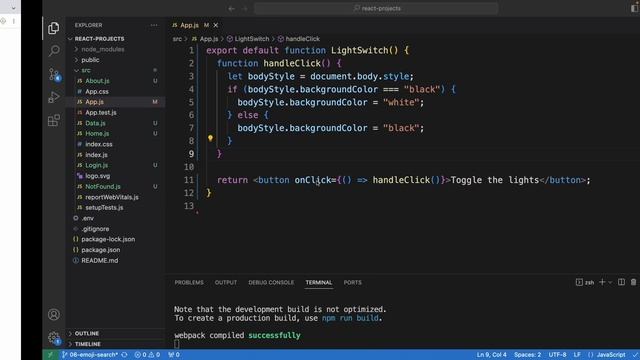The height and width of the screenshot is (360, 640).
Task: Open the Manage gear icon
Action: [53, 338]
